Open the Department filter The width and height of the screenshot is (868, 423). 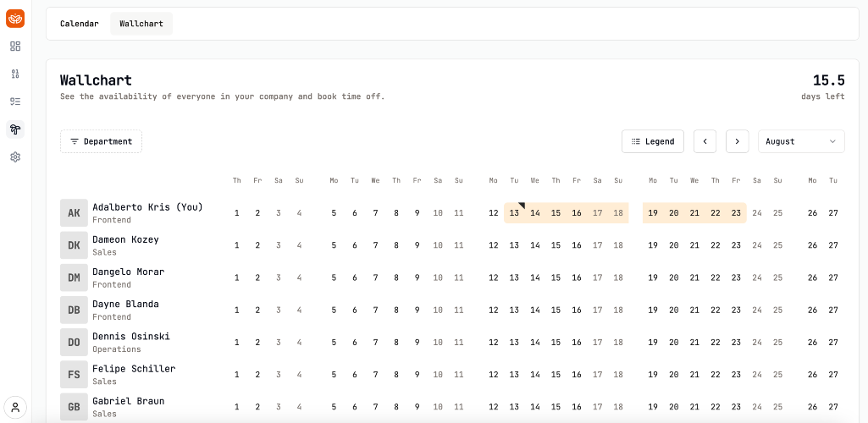(x=102, y=141)
